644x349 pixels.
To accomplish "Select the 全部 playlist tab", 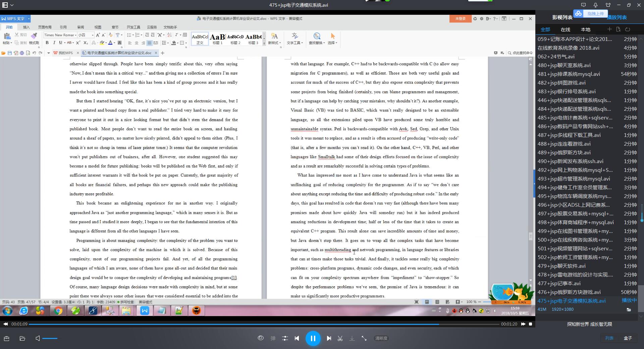I will (x=545, y=30).
